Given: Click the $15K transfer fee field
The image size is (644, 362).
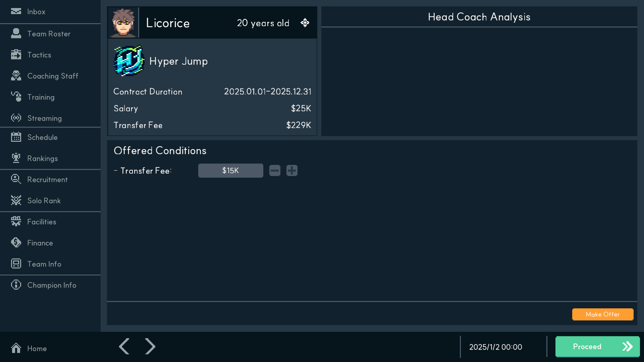Looking at the screenshot, I should [230, 171].
